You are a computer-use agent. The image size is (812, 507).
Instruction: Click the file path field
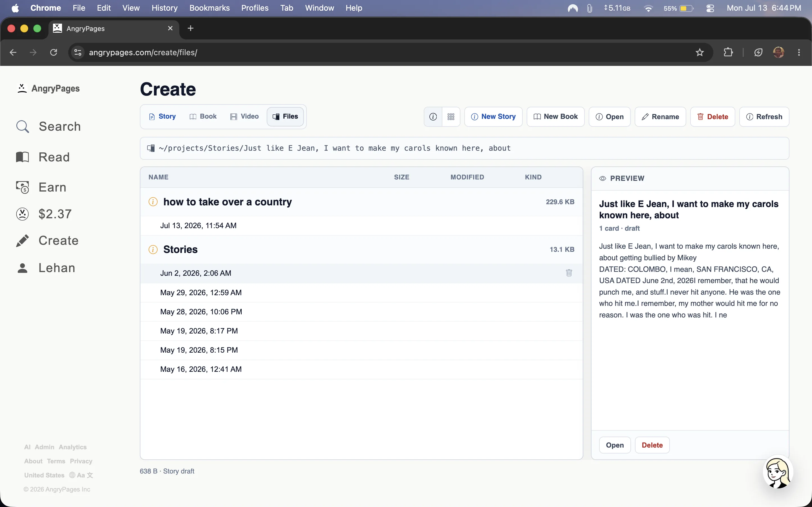(x=464, y=148)
